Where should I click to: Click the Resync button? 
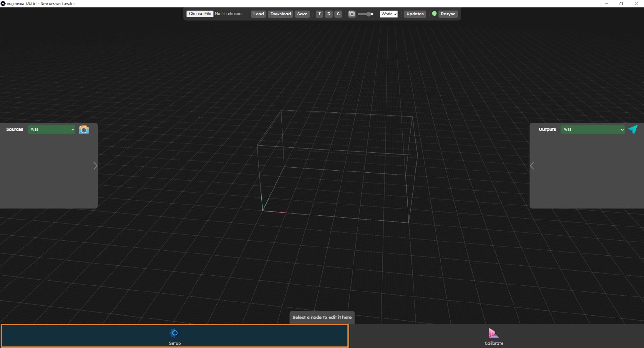coord(448,14)
